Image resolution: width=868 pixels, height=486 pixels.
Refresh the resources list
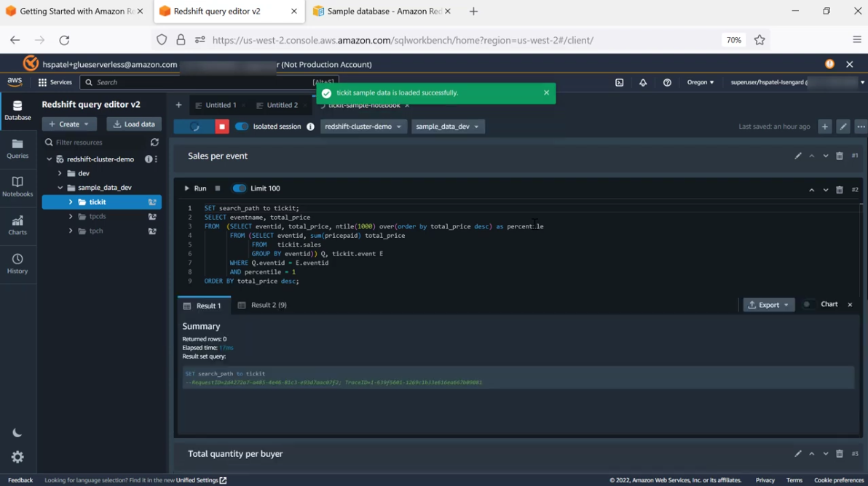pos(154,142)
